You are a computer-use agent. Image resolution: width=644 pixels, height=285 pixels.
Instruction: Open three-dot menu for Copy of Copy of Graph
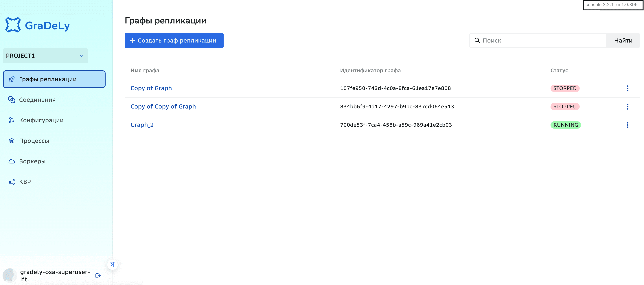[627, 106]
